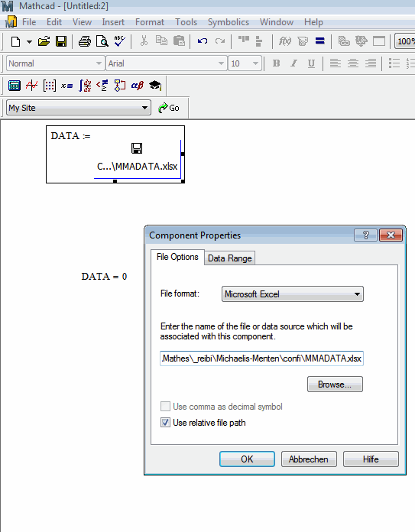Image resolution: width=415 pixels, height=532 pixels.
Task: Open the Greek symbol toolbar
Action: 138,86
